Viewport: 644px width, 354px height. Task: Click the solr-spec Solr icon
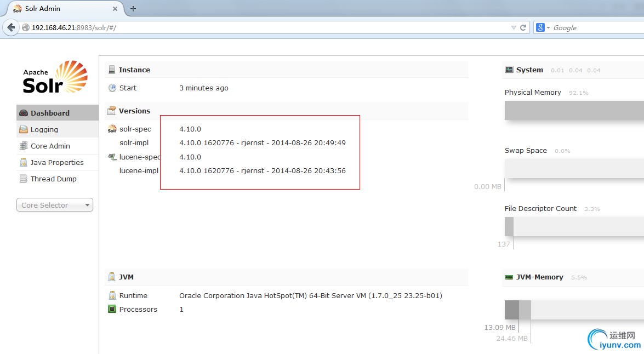tap(112, 129)
